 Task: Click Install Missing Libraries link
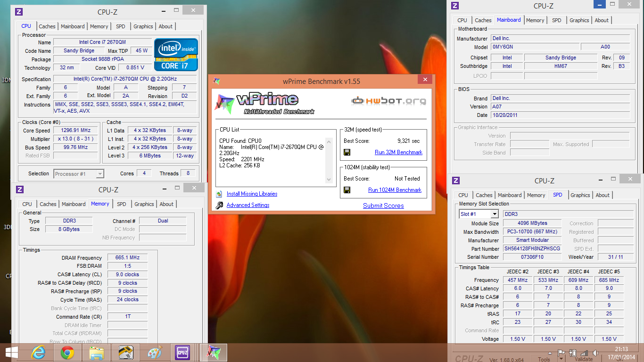(252, 194)
